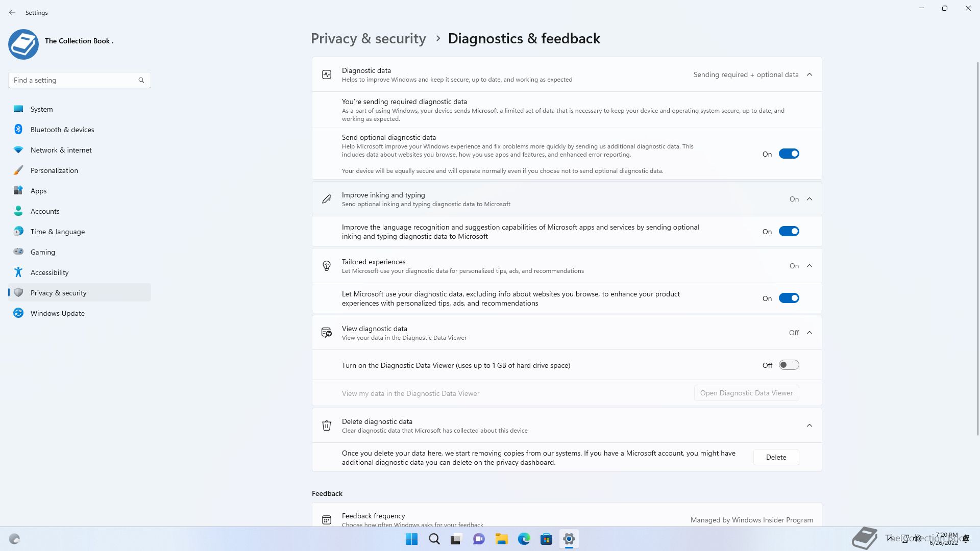Click the Windows Update sync icon
The width and height of the screenshot is (980, 551).
18,313
